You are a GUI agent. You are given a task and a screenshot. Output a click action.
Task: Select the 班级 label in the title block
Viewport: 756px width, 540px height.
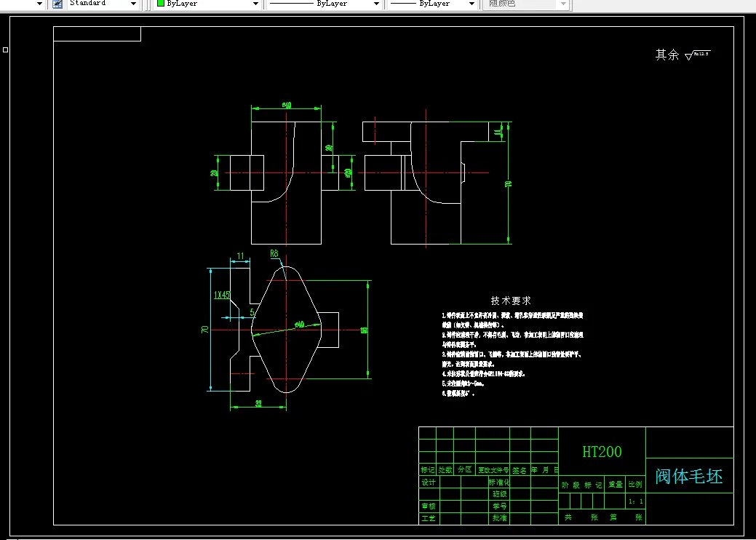pyautogui.click(x=499, y=494)
